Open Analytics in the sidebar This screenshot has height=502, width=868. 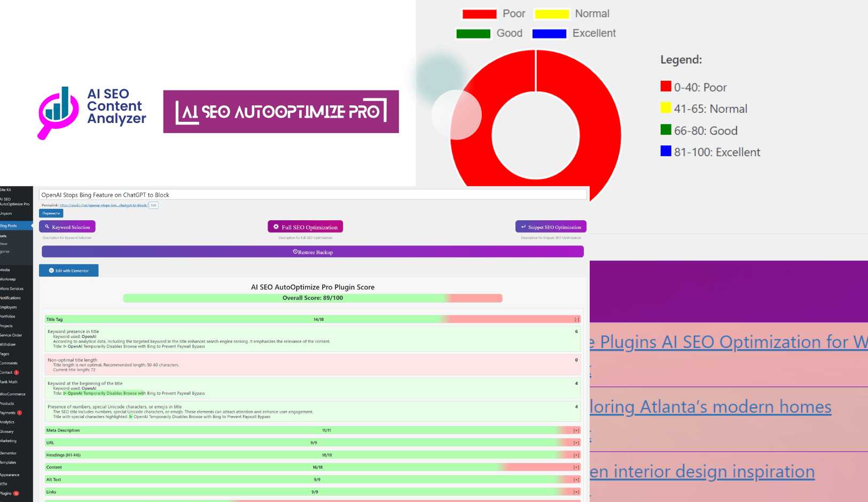coord(7,422)
